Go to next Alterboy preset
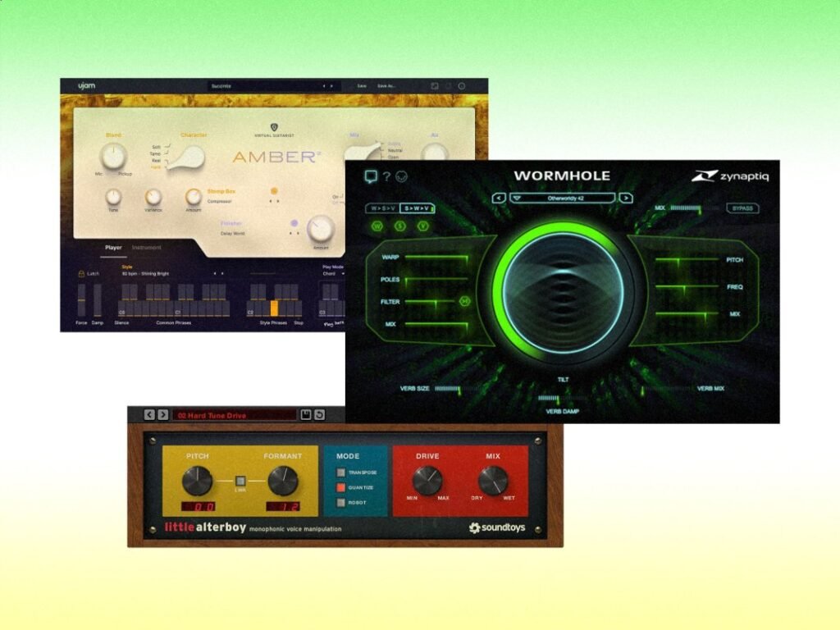 click(163, 414)
